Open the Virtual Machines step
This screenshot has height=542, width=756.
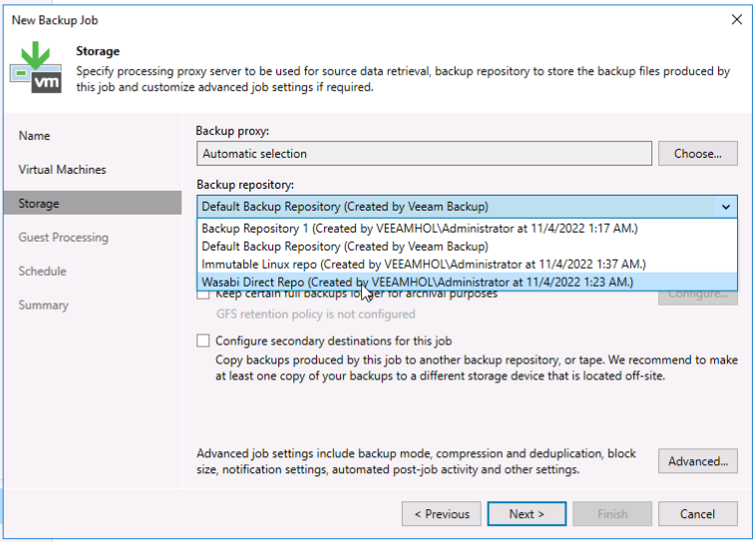(62, 170)
